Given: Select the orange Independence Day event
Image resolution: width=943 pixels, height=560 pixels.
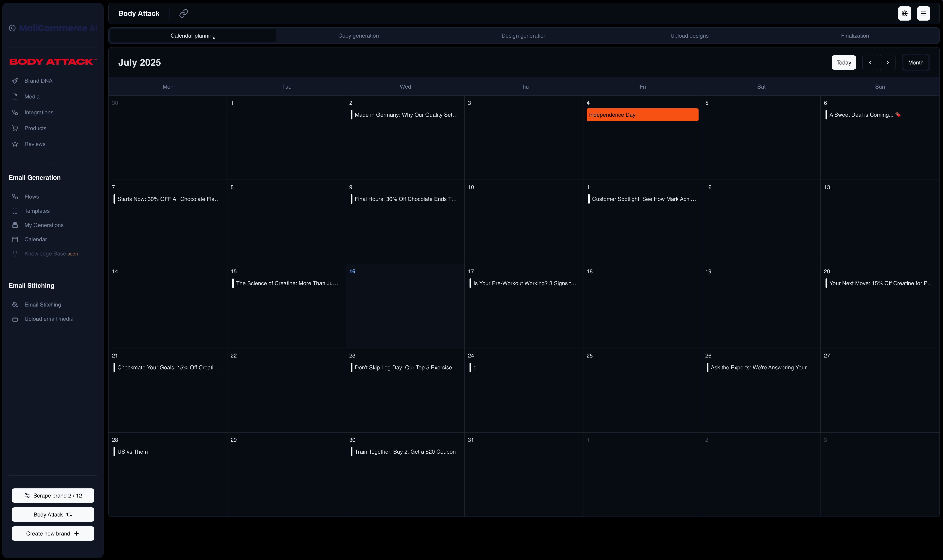Looking at the screenshot, I should (642, 115).
